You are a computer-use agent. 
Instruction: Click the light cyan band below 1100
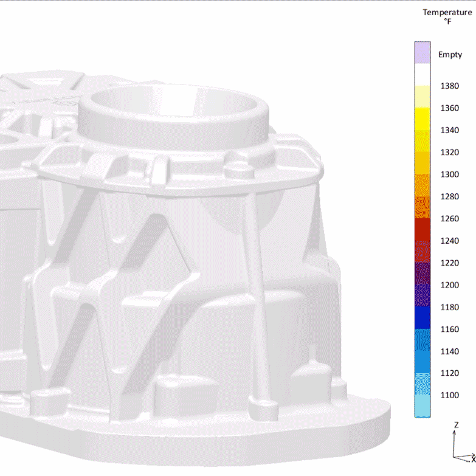pyautogui.click(x=423, y=406)
